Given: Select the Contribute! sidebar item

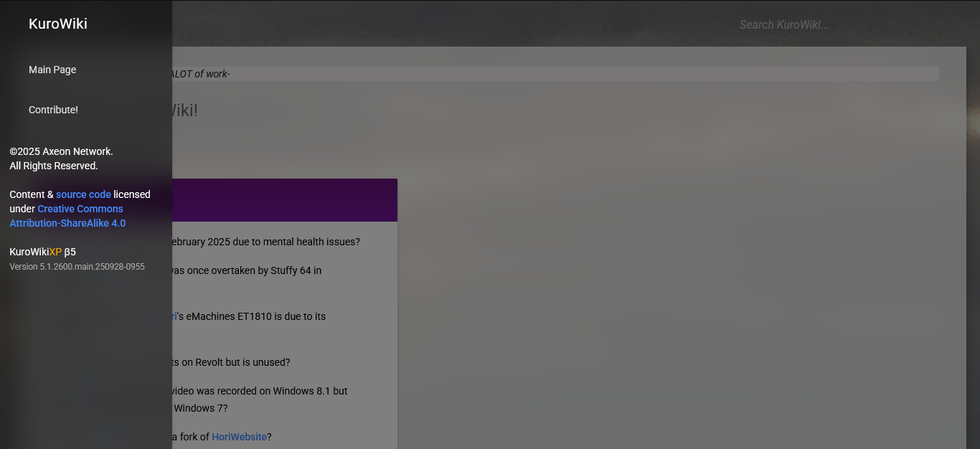Looking at the screenshot, I should (x=53, y=110).
